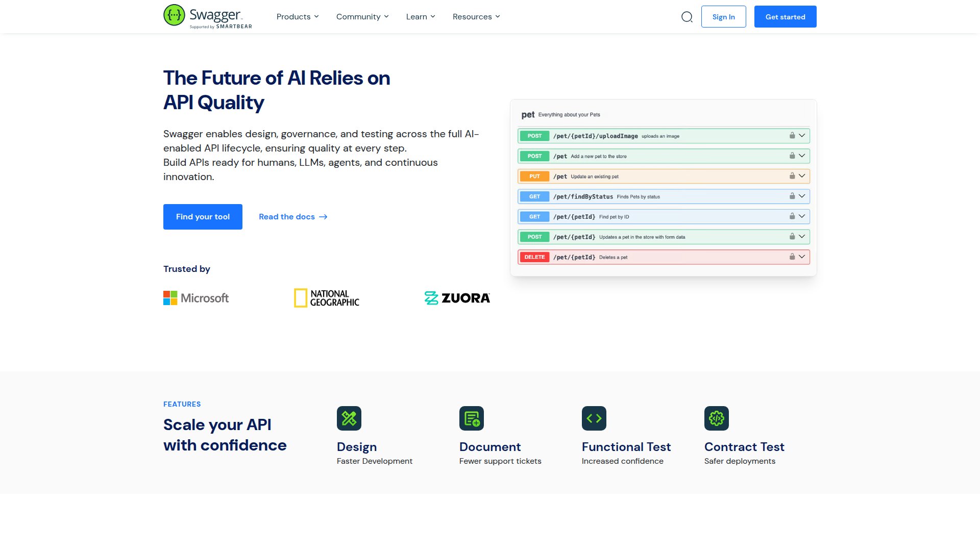This screenshot has width=980, height=551.
Task: Open the Learn navigation menu
Action: click(421, 17)
